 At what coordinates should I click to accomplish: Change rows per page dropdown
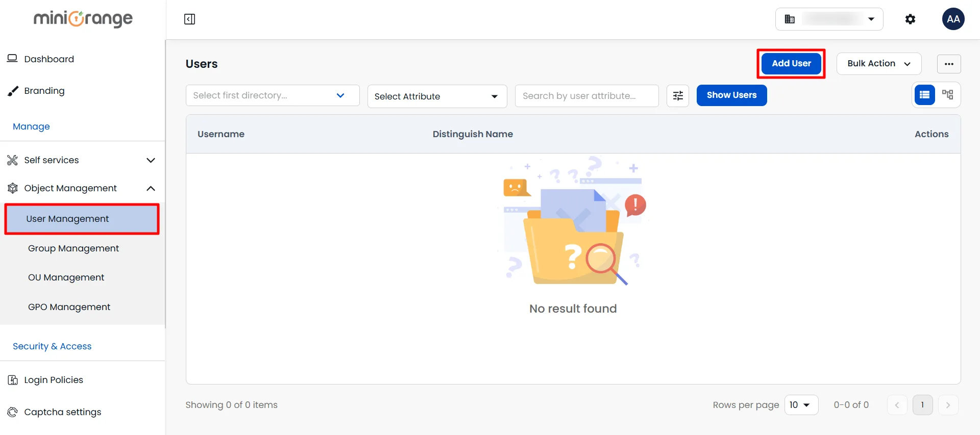coord(801,405)
